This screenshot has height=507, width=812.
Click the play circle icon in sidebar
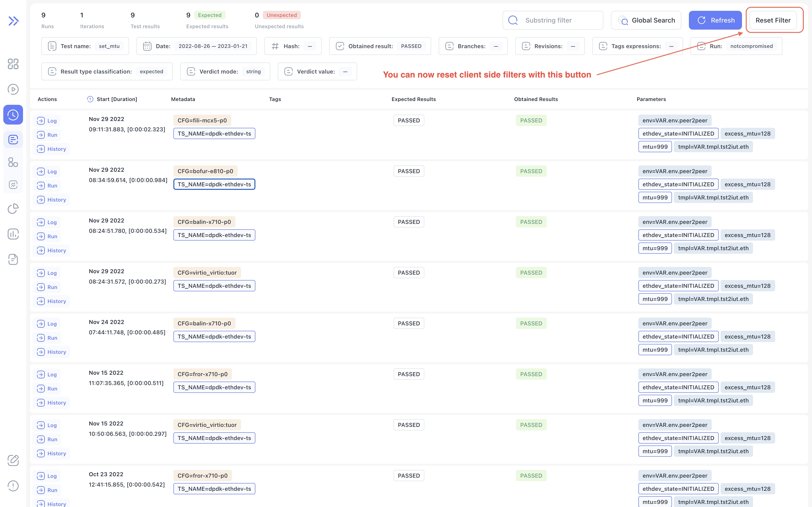pyautogui.click(x=13, y=89)
